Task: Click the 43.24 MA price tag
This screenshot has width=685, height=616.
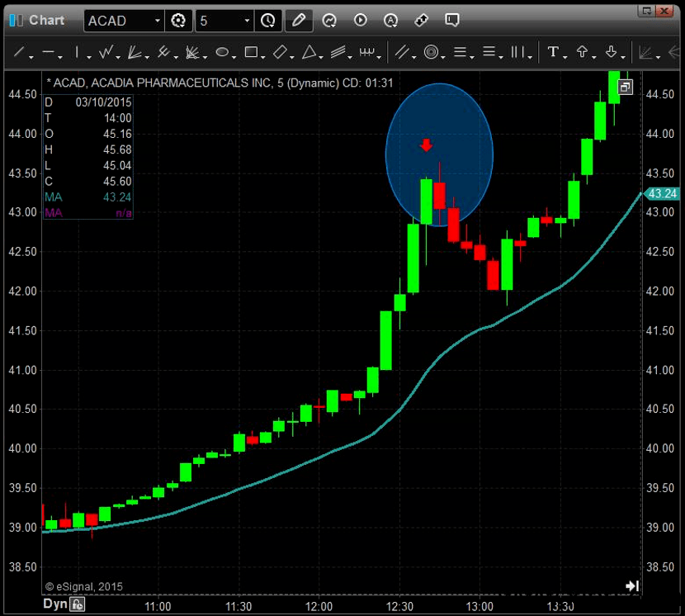Action: coord(661,193)
